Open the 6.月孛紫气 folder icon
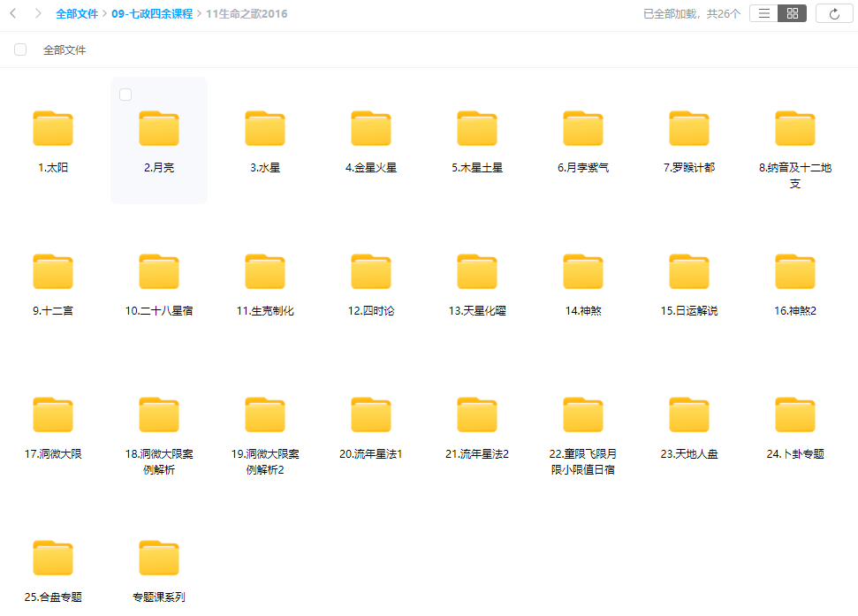 (583, 128)
